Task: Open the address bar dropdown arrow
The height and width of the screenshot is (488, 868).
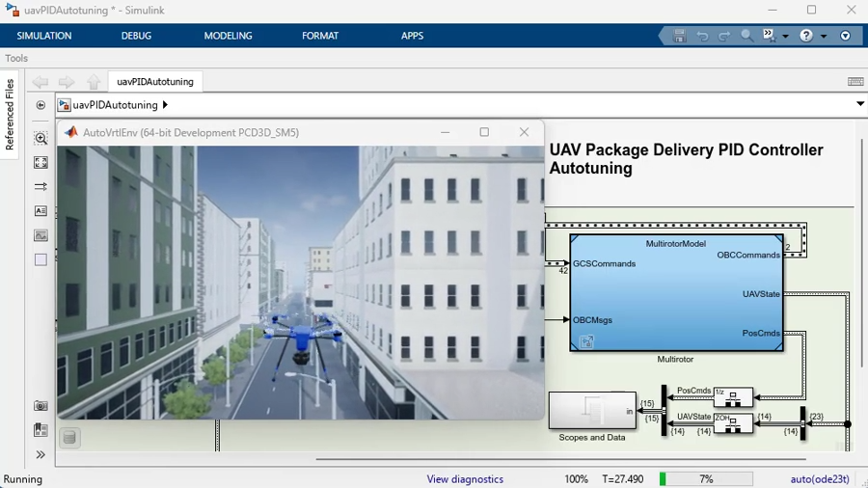Action: pos(859,104)
